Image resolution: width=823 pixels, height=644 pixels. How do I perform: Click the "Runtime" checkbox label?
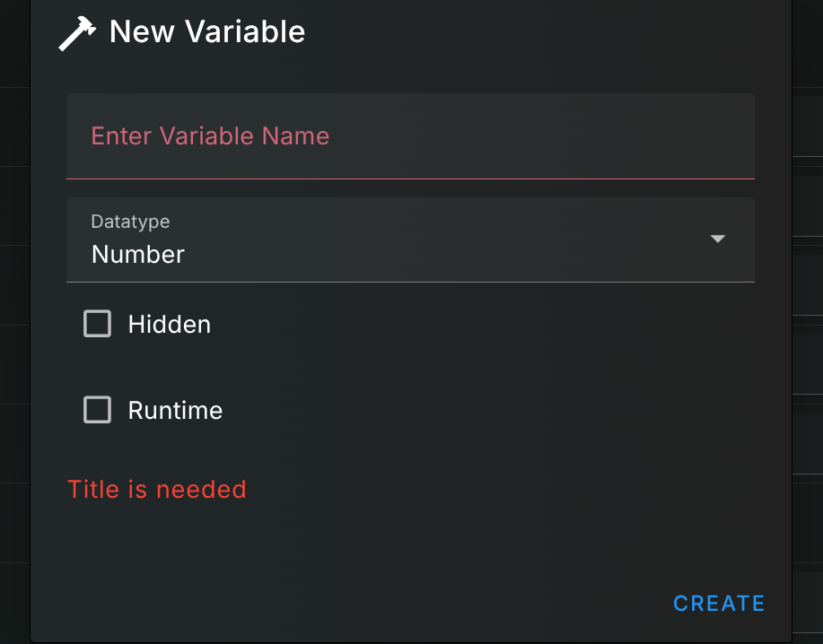(175, 410)
